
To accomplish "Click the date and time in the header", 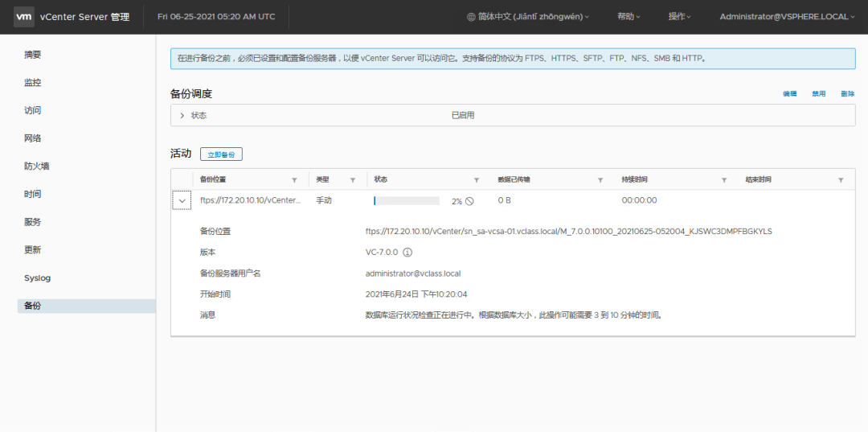I will click(x=216, y=17).
